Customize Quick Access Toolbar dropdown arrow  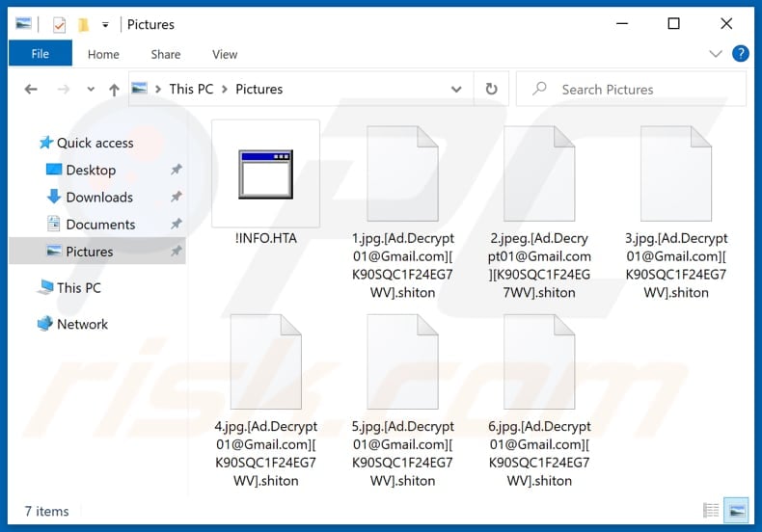[105, 24]
